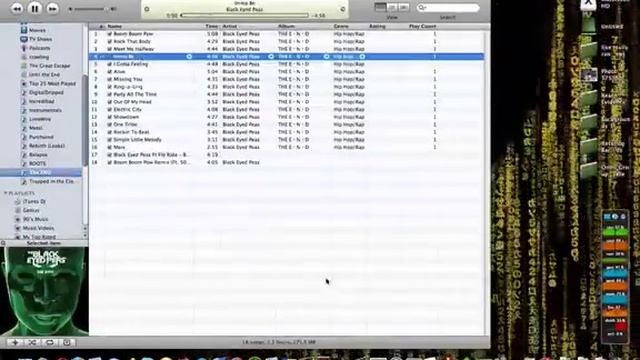The width and height of the screenshot is (640, 360).
Task: Switch to Cover Flow view
Action: tap(404, 7)
